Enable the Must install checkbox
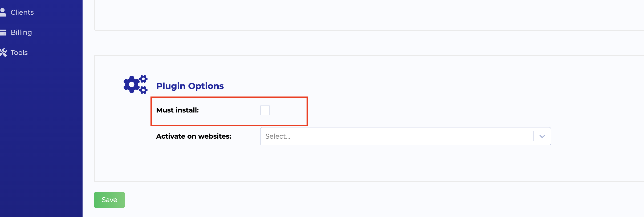Viewport: 644px width, 217px height. [x=265, y=110]
